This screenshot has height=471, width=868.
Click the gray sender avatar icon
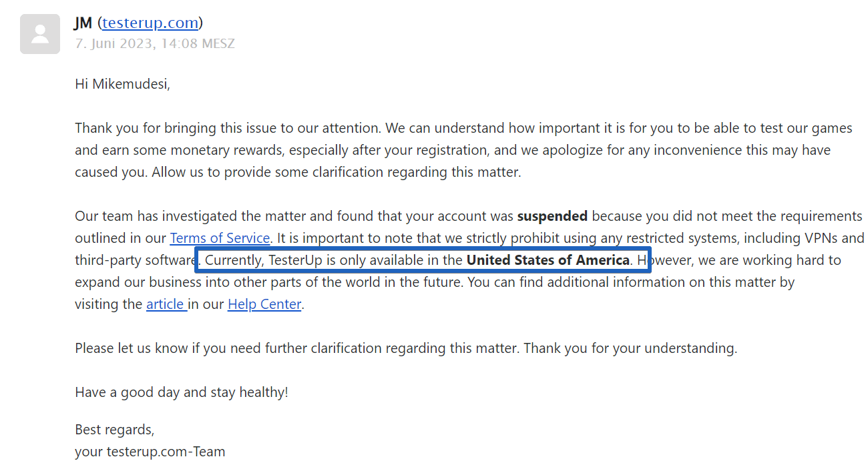coord(40,33)
